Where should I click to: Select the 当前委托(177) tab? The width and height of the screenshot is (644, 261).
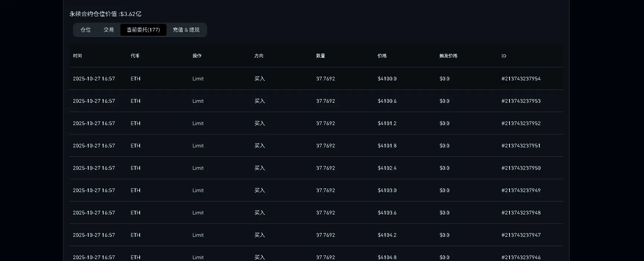click(x=143, y=30)
